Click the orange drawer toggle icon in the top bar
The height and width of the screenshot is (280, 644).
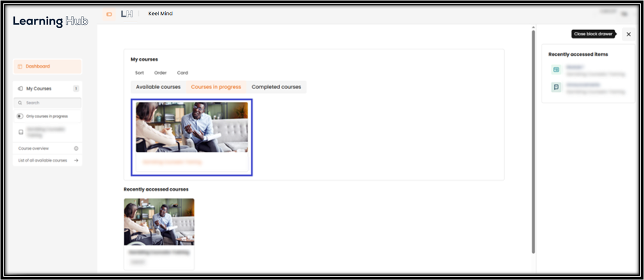[x=109, y=14]
